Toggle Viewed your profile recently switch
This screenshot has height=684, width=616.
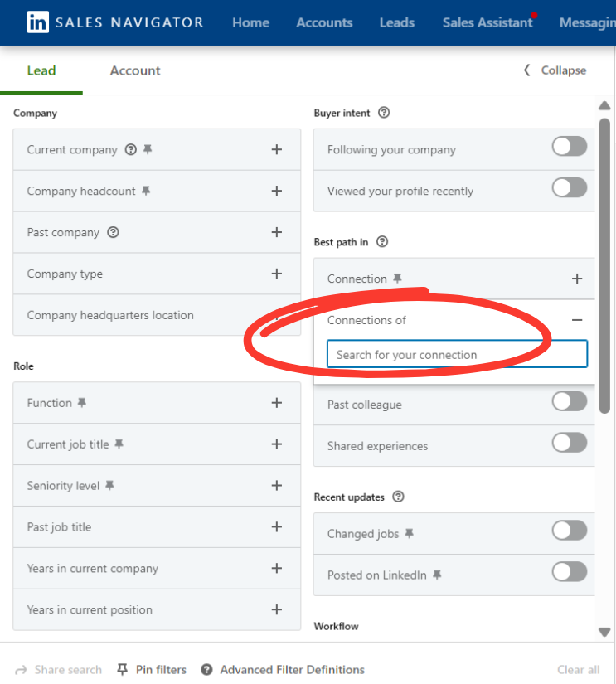click(x=570, y=187)
